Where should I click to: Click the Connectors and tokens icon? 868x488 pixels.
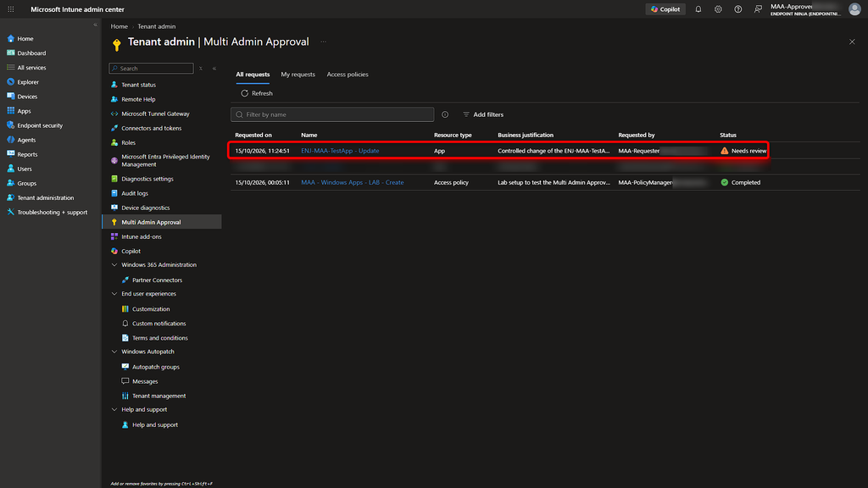114,128
